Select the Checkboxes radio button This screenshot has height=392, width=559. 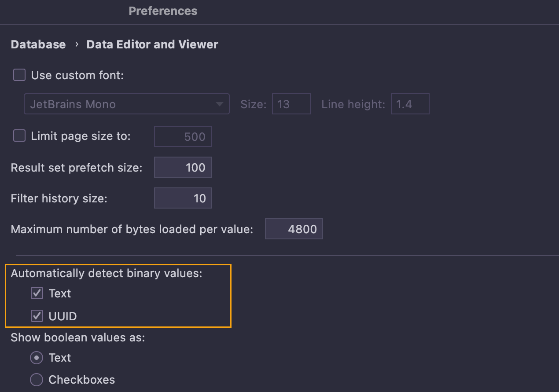tap(37, 380)
